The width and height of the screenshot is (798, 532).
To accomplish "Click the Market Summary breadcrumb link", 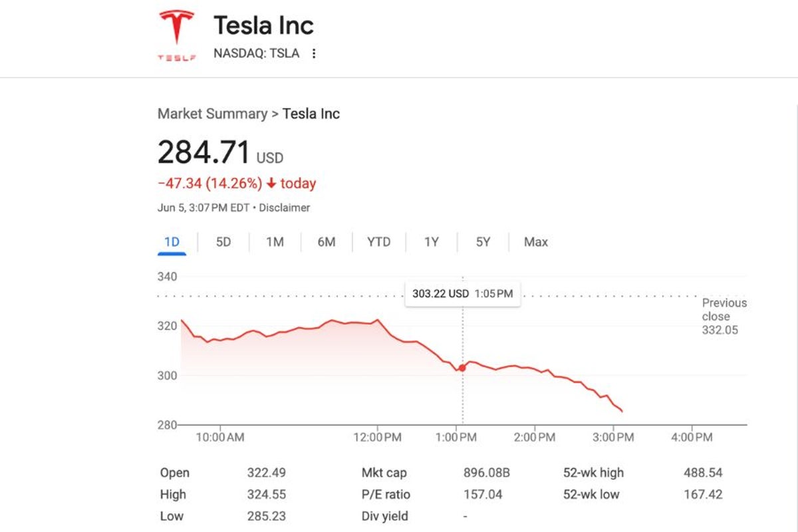I will click(x=211, y=114).
